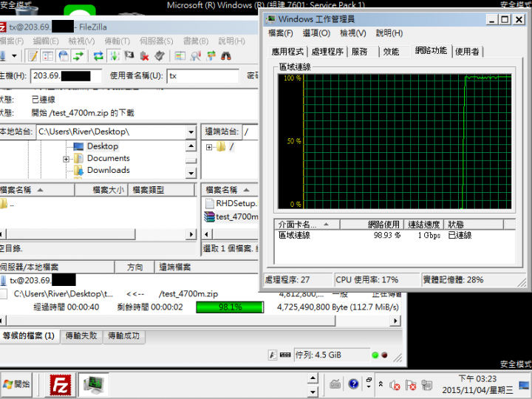This screenshot has width=532, height=399.
Task: Toggle processing of transfer queue
Action: pyautogui.click(x=114, y=55)
